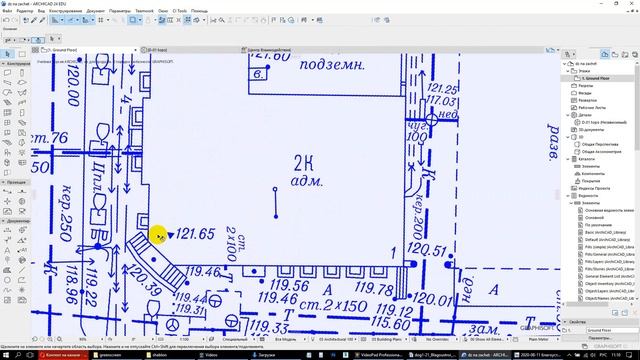The image size is (640, 360).
Task: Select the Wall tool
Action: (7, 73)
